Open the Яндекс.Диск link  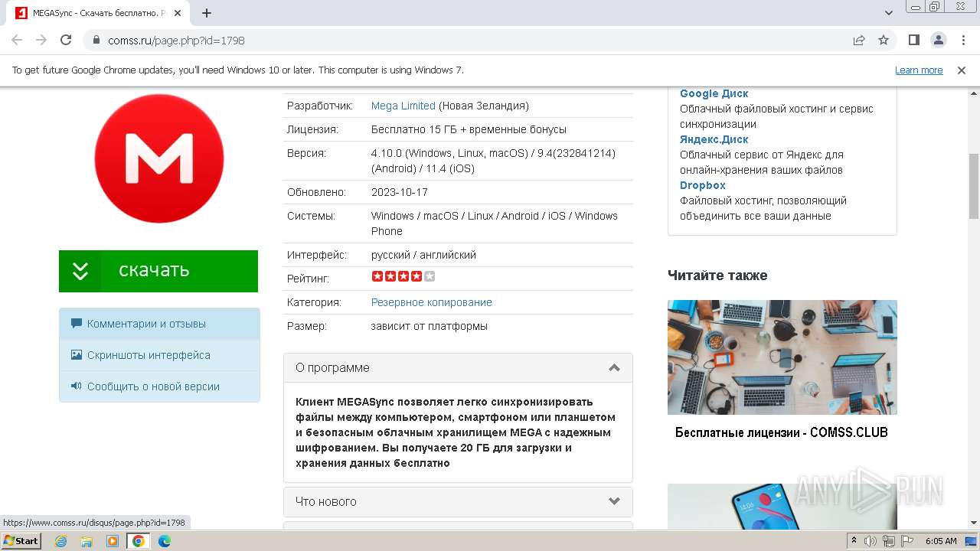[x=714, y=139]
